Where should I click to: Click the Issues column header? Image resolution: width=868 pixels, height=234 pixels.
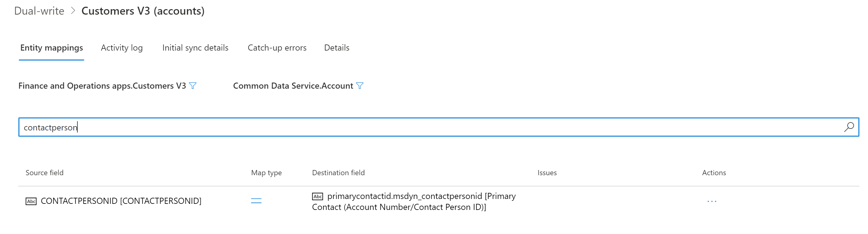pyautogui.click(x=547, y=173)
